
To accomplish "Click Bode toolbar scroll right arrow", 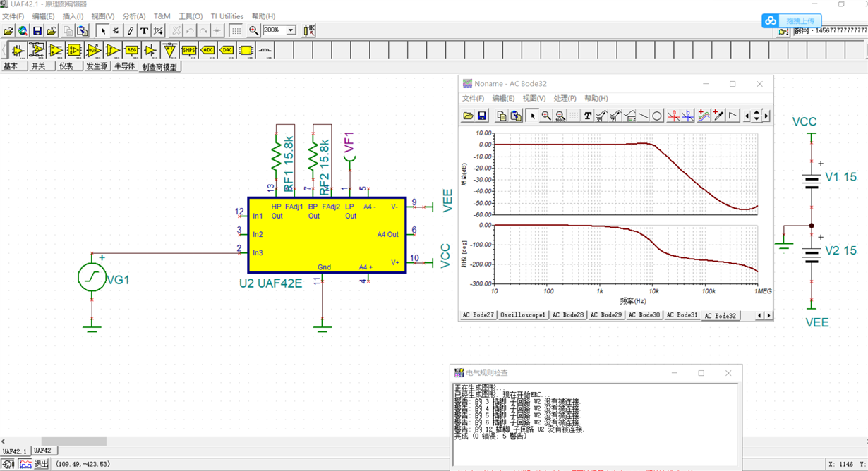I will [766, 116].
